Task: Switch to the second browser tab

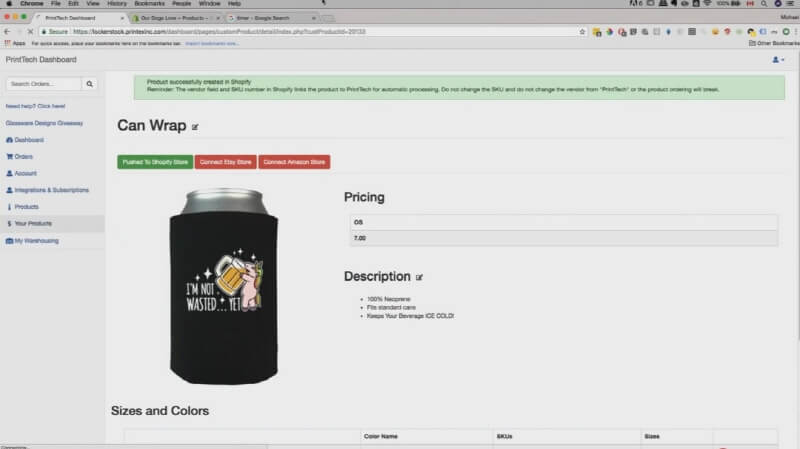Action: tap(175, 18)
